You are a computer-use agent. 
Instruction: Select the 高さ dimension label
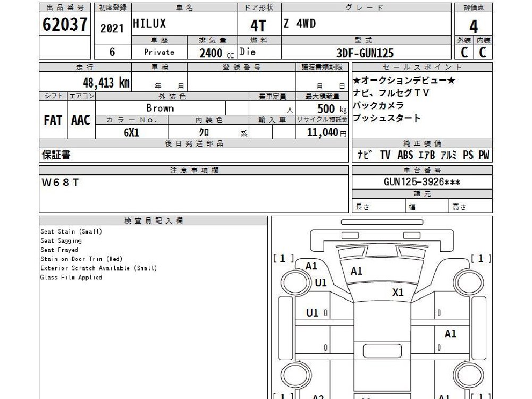pyautogui.click(x=459, y=206)
